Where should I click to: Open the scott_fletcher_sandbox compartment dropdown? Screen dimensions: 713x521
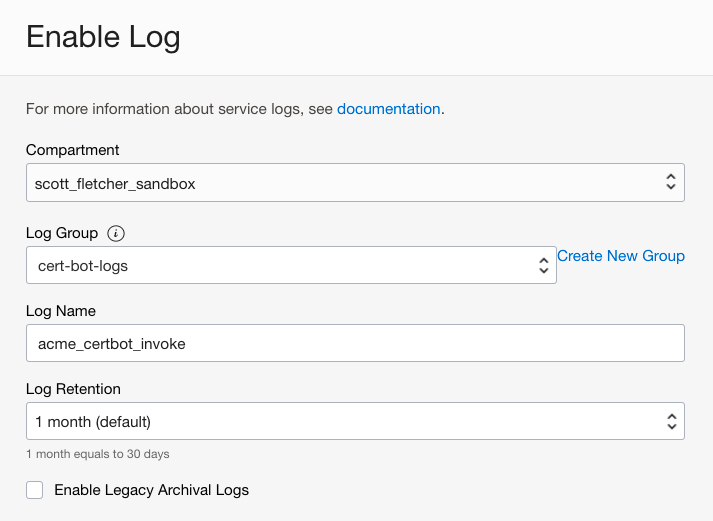(340, 183)
